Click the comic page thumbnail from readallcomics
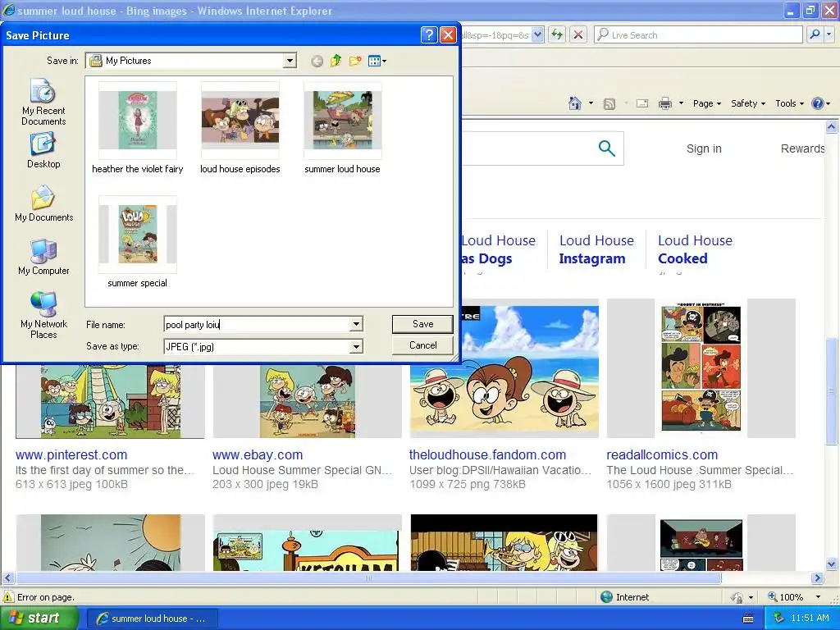Screen dimensions: 840x630 701,368
